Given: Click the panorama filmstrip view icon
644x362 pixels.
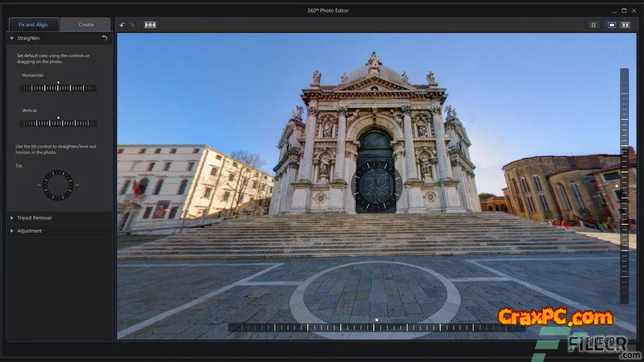Looking at the screenshot, I should pos(150,25).
